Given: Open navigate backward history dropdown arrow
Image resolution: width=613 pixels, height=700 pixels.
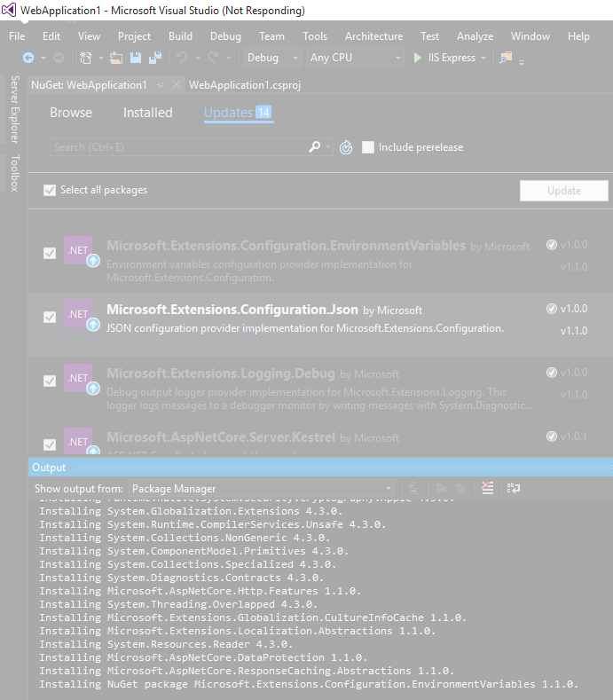Looking at the screenshot, I should (x=43, y=58).
